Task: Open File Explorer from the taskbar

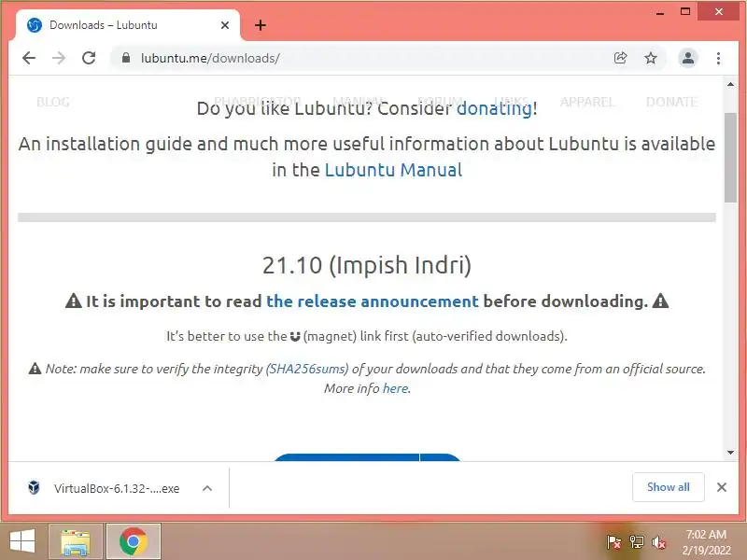Action: pyautogui.click(x=76, y=542)
